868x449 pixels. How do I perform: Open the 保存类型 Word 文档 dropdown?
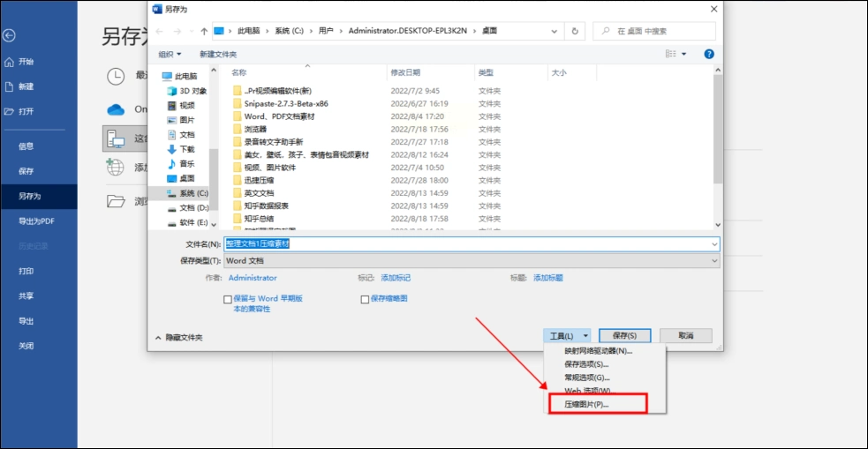pyautogui.click(x=472, y=260)
